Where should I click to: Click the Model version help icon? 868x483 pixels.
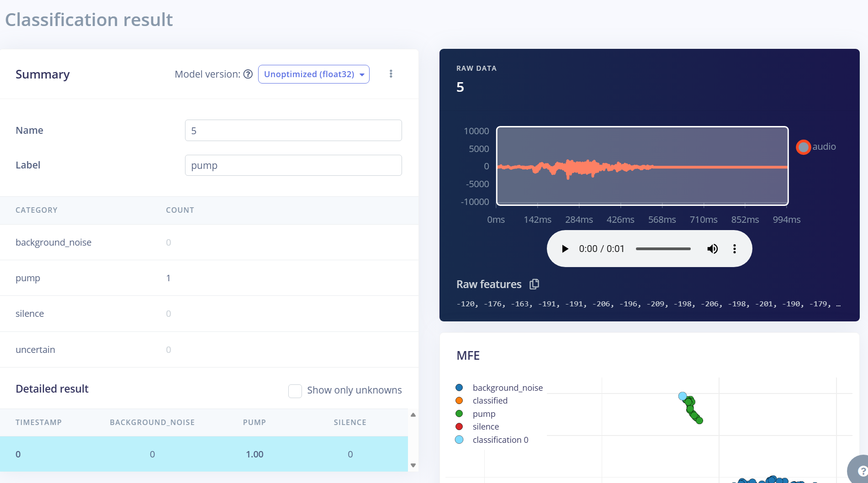click(248, 74)
